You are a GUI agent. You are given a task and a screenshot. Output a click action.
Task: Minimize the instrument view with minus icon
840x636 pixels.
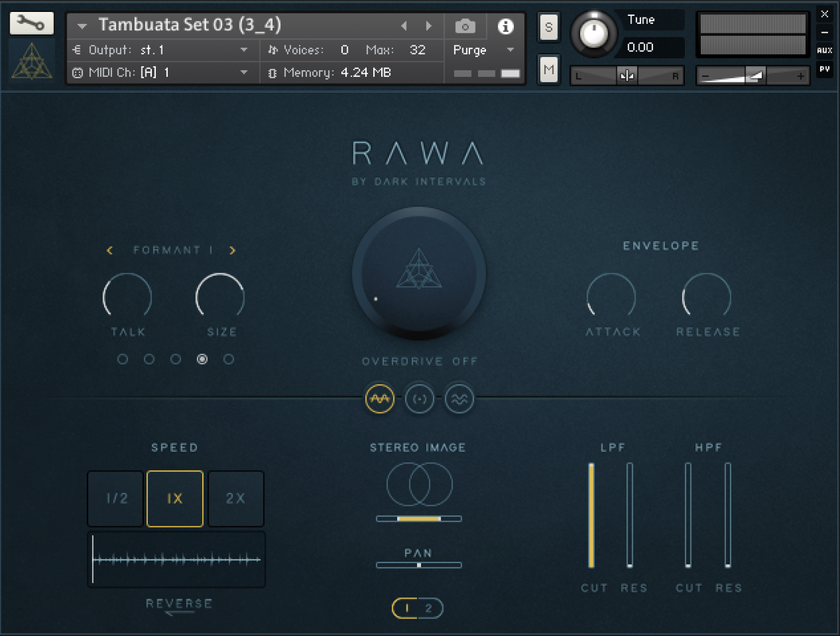tap(824, 32)
